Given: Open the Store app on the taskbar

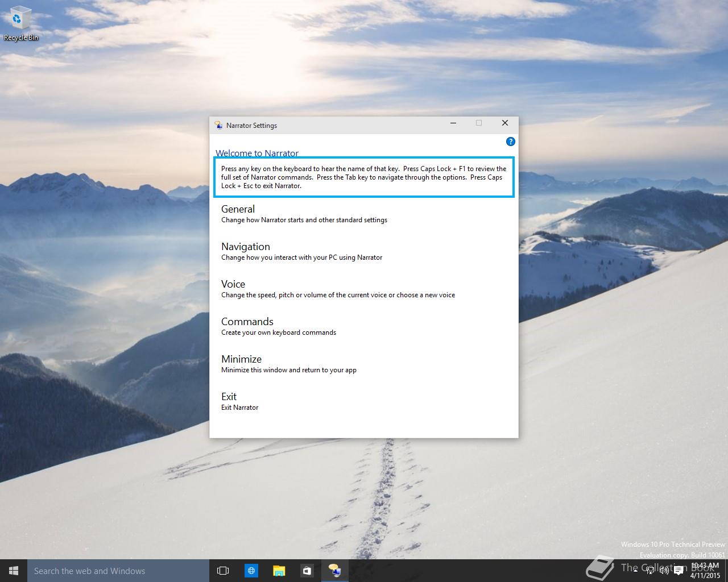Looking at the screenshot, I should tap(307, 571).
